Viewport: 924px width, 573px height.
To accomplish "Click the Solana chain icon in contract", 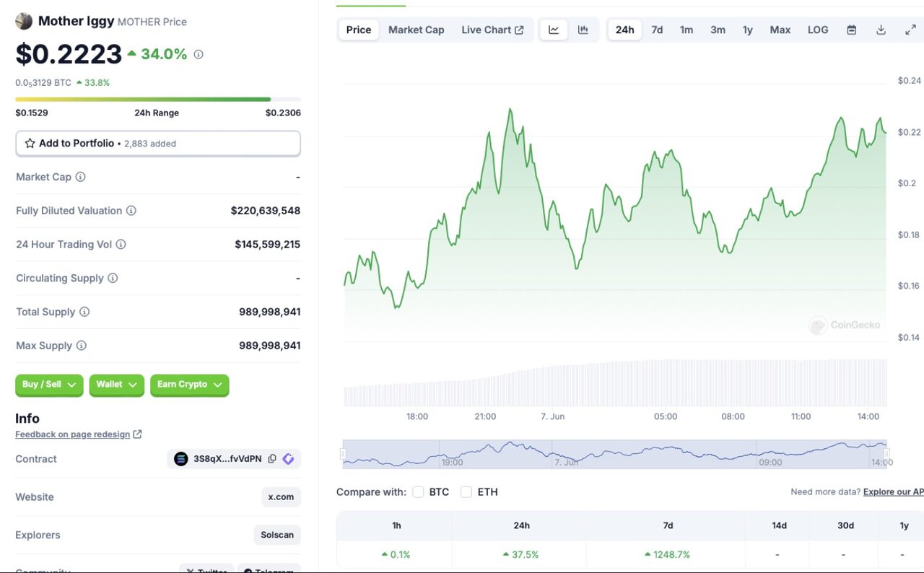I will [180, 458].
